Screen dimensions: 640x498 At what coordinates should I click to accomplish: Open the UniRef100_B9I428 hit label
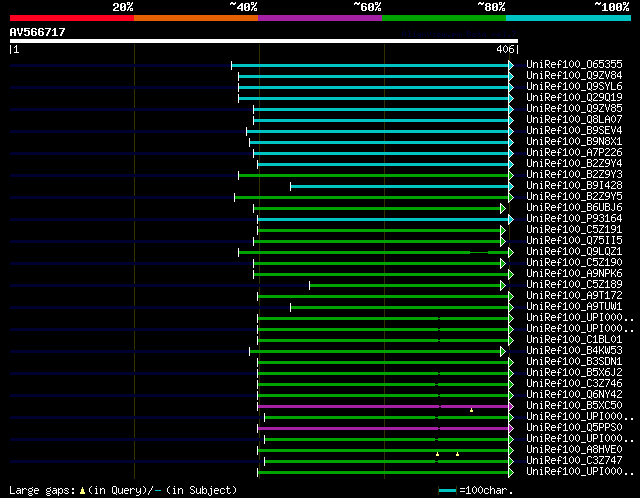574,185
